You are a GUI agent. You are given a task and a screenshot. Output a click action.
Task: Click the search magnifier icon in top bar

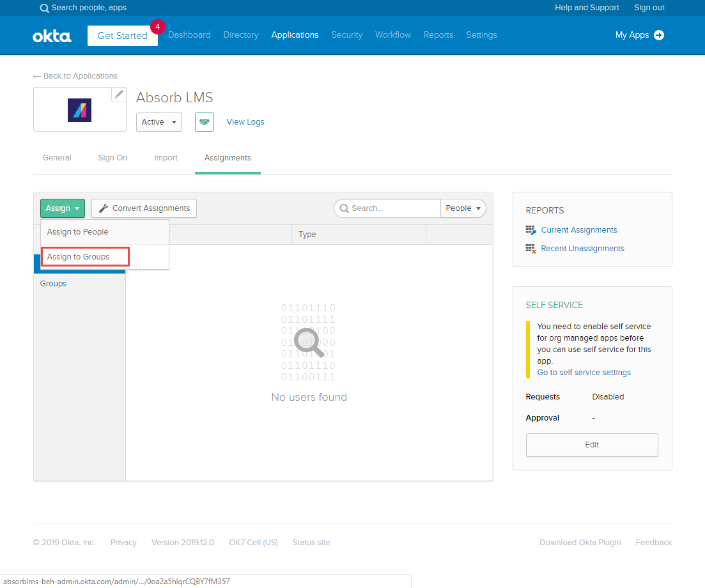[44, 8]
